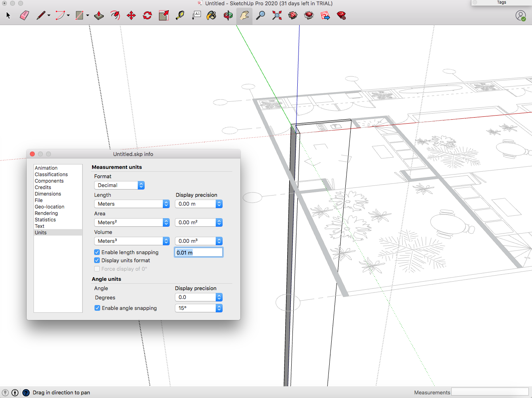Click the Zoom Extents tool
Image resolution: width=532 pixels, height=398 pixels.
pos(277,16)
